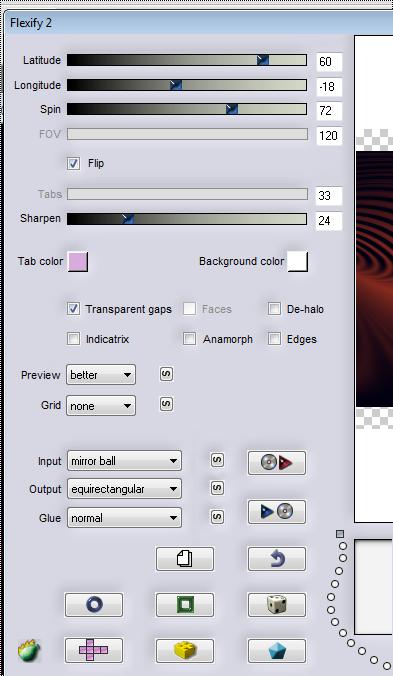Uncheck the Flip checkbox
This screenshot has height=676, width=393.
tap(74, 163)
